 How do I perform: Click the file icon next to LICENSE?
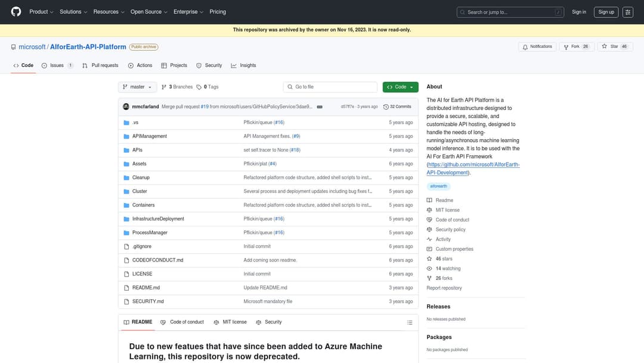coord(126,274)
